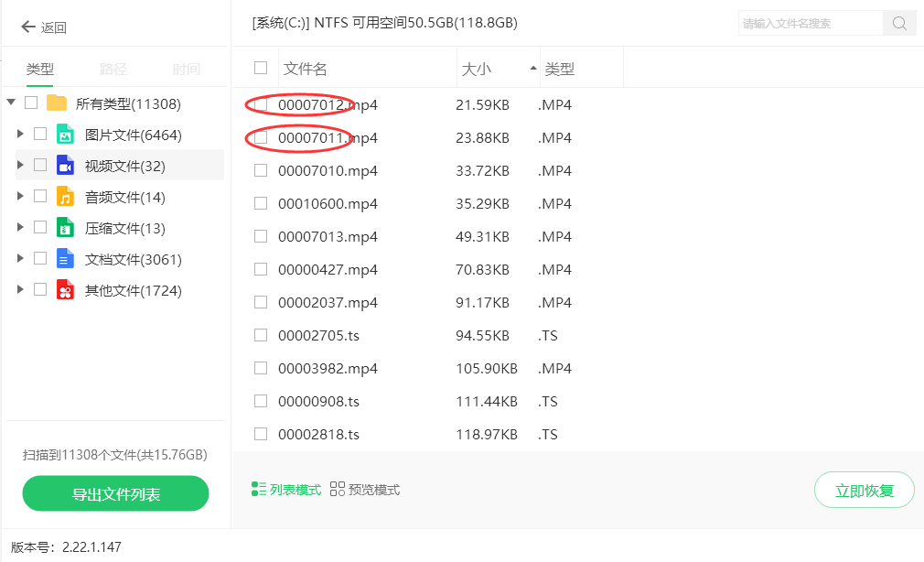Viewport: 924px width, 562px height.
Task: Check the box for 00007012.mp4
Action: (x=261, y=105)
